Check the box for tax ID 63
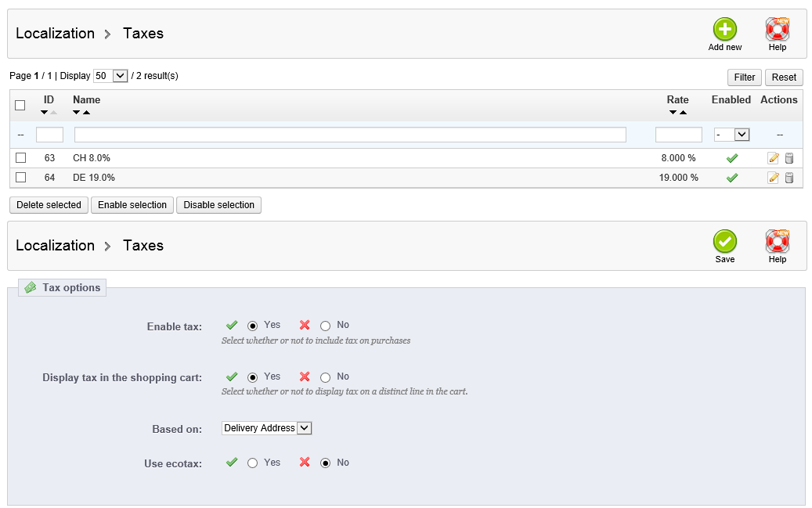Image resolution: width=812 pixels, height=508 pixels. point(20,158)
